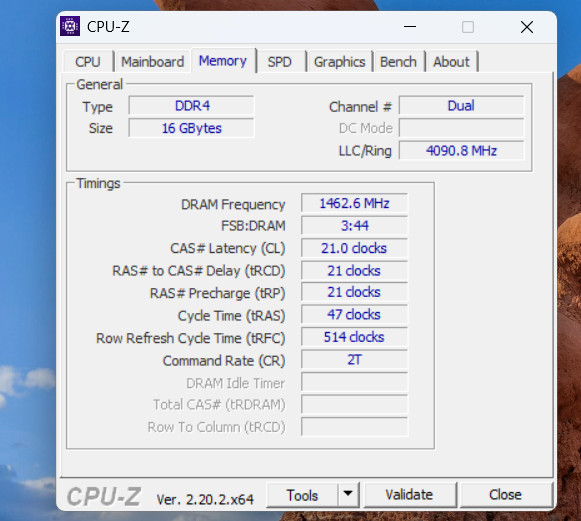Click the empty Row To Column field
Screen dimensions: 581x521
coord(354,427)
